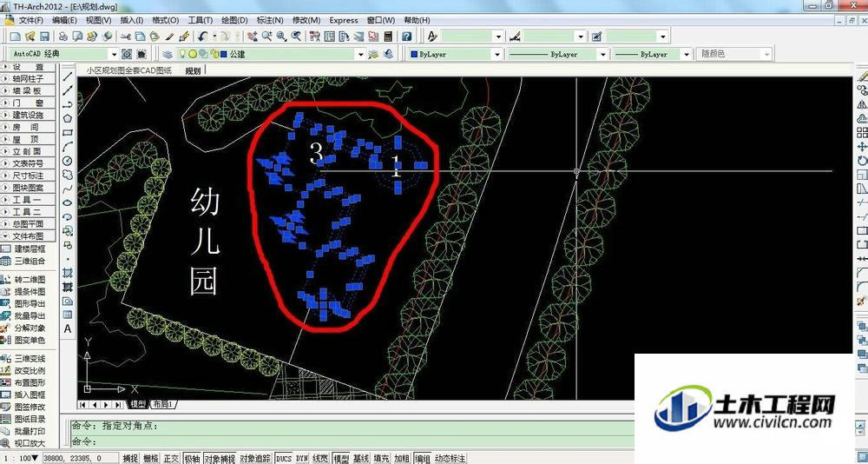
Task: Toggle 栅格 grid display
Action: (150, 459)
